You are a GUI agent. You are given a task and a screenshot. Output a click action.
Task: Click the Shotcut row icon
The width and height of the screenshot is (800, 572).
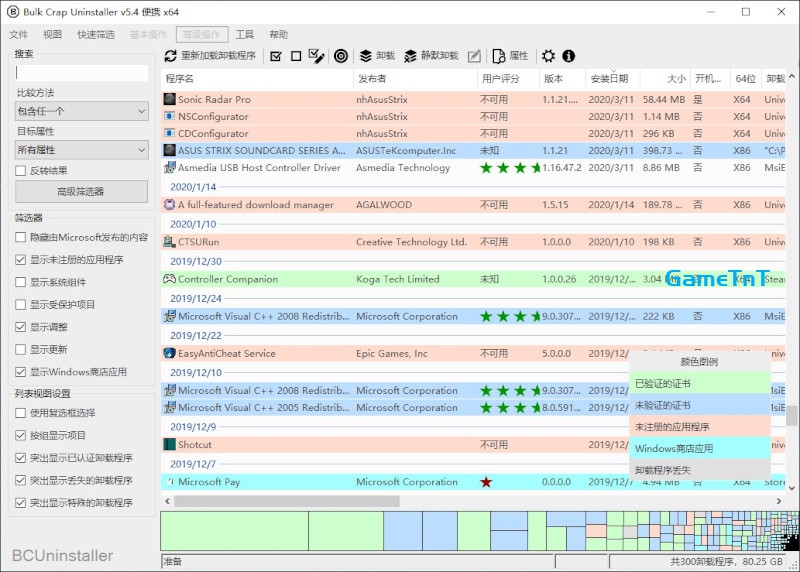point(169,444)
